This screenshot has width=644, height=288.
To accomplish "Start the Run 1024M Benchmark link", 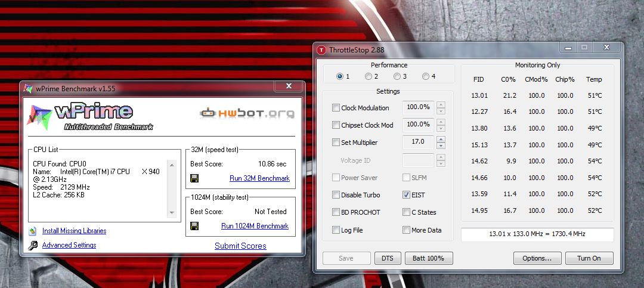I will (255, 226).
